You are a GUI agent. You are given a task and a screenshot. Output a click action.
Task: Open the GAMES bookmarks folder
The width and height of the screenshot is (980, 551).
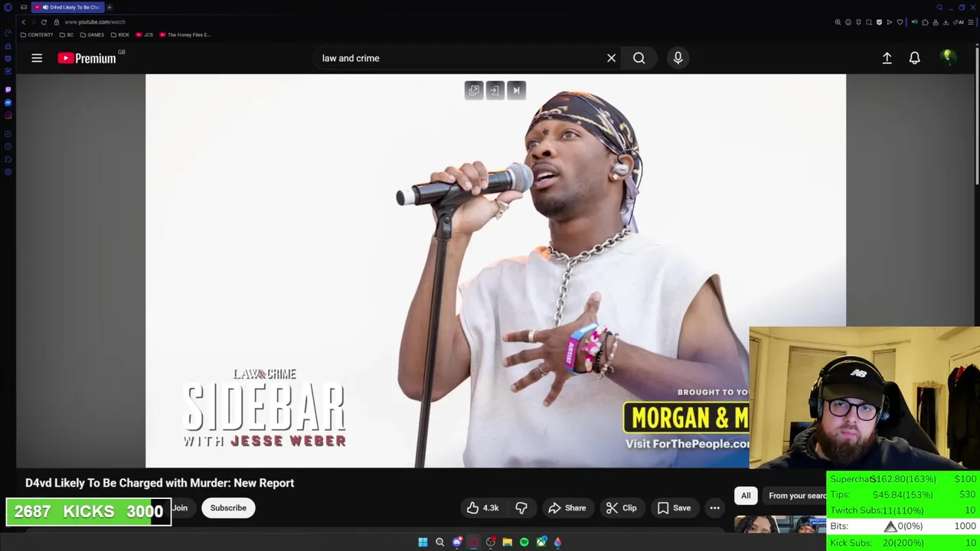pyautogui.click(x=92, y=34)
